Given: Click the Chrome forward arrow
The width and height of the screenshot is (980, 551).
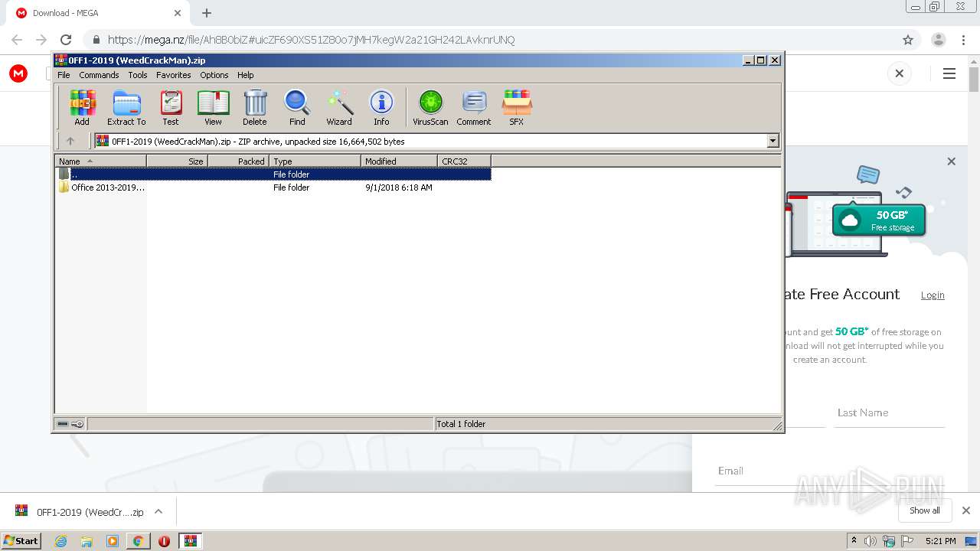Looking at the screenshot, I should (41, 40).
